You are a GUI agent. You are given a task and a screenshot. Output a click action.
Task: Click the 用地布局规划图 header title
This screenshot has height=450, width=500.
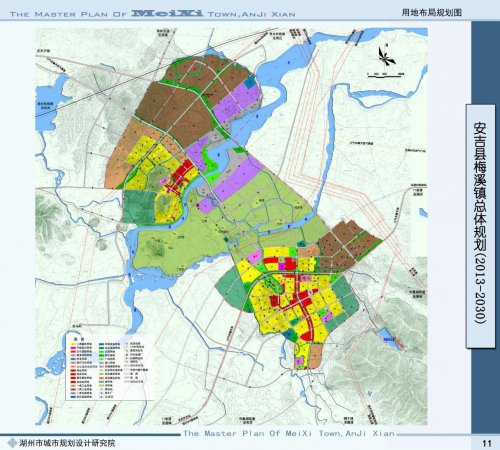coord(432,12)
